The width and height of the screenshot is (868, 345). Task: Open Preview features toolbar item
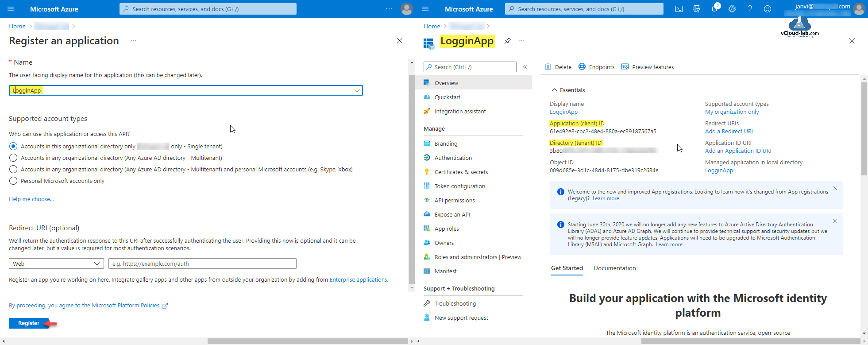[648, 67]
